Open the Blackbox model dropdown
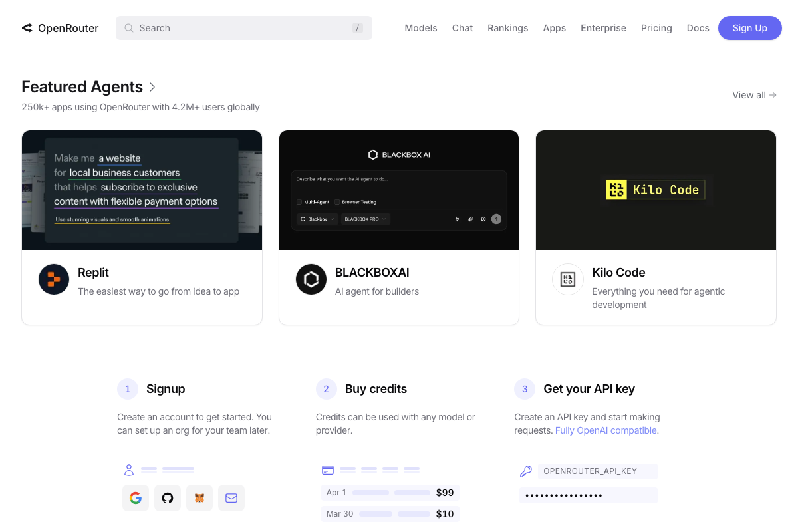The height and width of the screenshot is (532, 798). coord(317,219)
